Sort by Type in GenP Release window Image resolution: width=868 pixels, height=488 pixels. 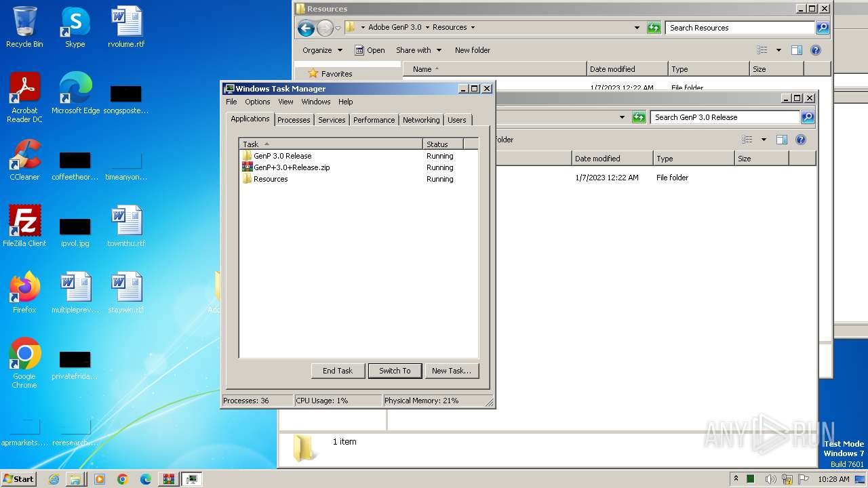(x=694, y=159)
